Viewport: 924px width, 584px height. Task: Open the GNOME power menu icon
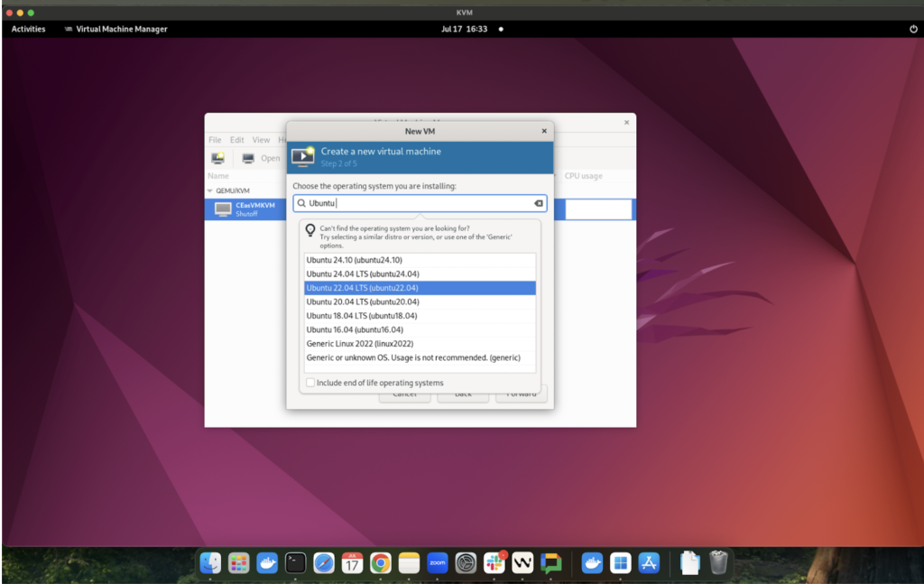click(913, 29)
